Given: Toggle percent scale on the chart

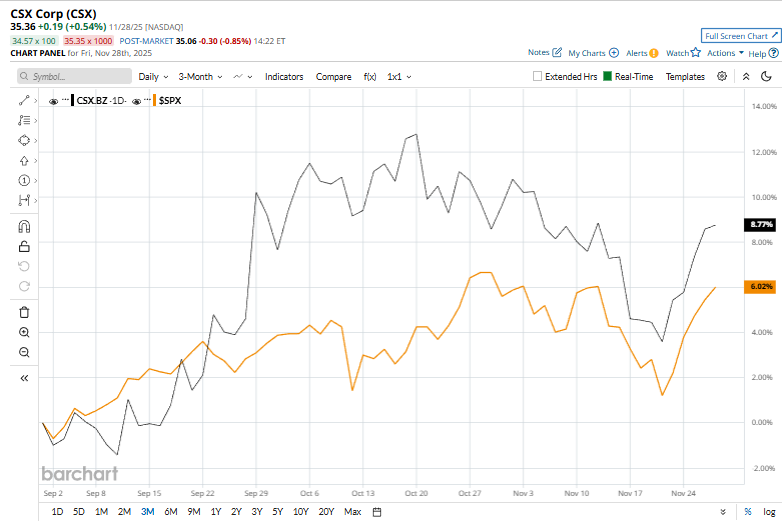Looking at the screenshot, I should pos(748,512).
